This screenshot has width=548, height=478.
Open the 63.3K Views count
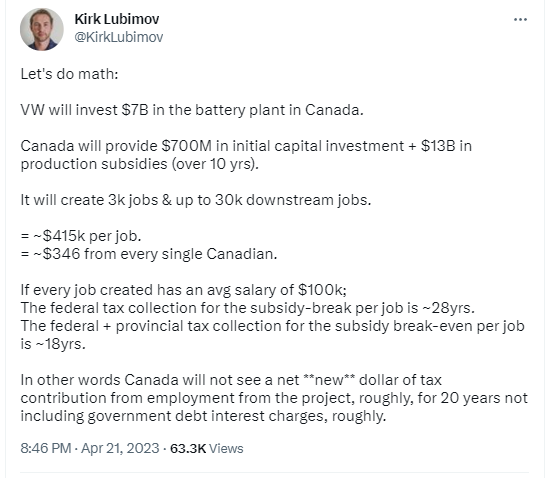pyautogui.click(x=207, y=448)
